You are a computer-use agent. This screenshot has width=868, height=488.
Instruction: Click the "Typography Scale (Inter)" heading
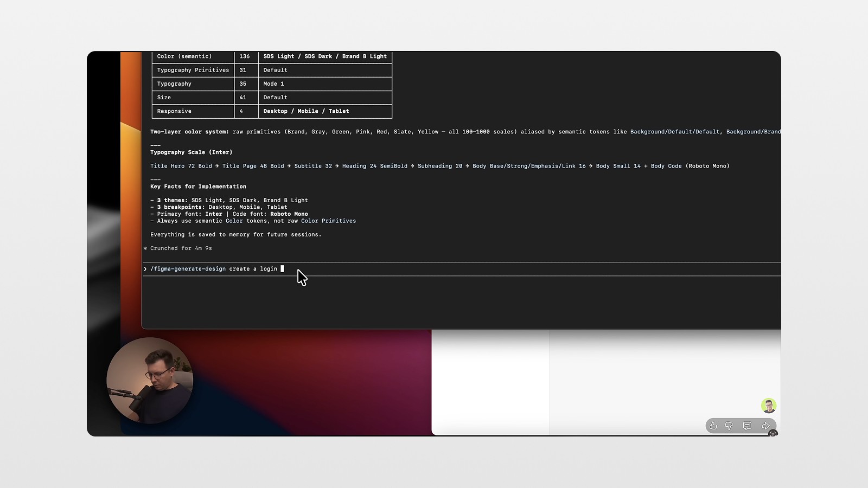[191, 152]
